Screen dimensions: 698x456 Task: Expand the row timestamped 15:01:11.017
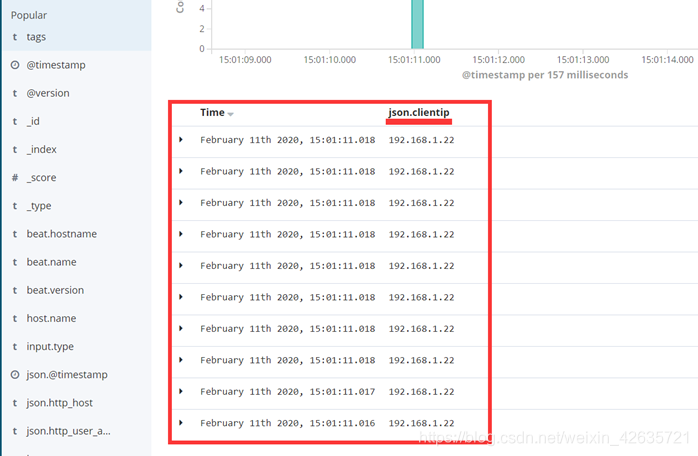coord(181,391)
